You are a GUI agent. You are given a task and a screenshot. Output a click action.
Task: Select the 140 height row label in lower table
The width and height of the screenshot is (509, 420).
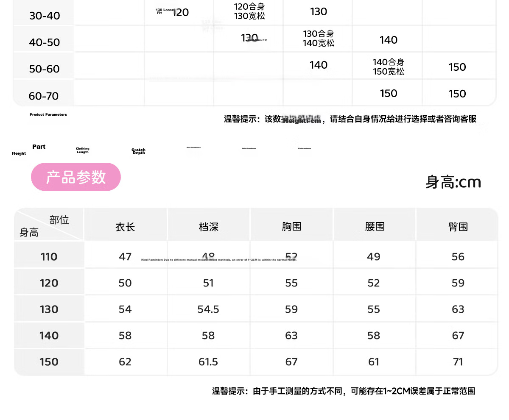[x=49, y=336]
